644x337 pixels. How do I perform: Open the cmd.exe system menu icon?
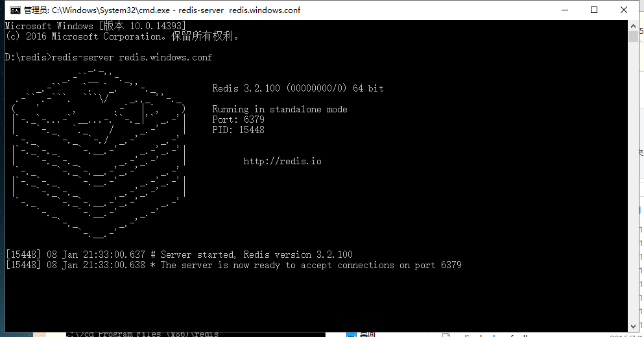tap(15, 10)
